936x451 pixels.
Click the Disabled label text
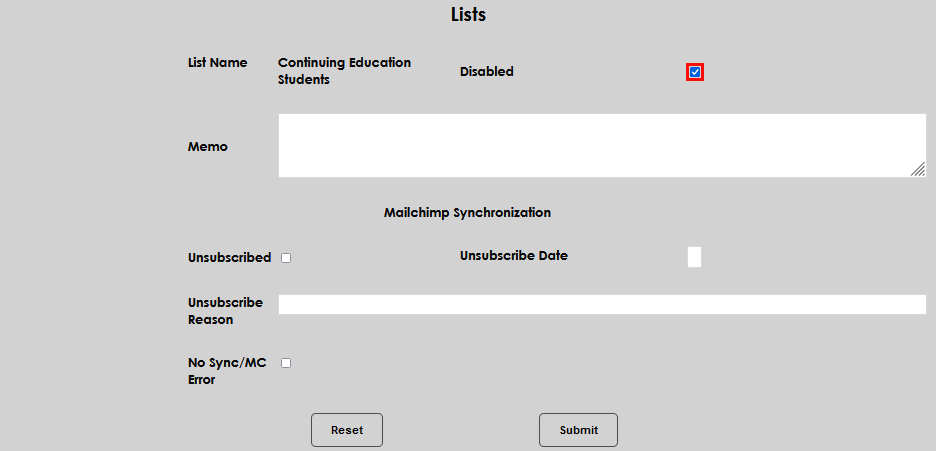(486, 72)
